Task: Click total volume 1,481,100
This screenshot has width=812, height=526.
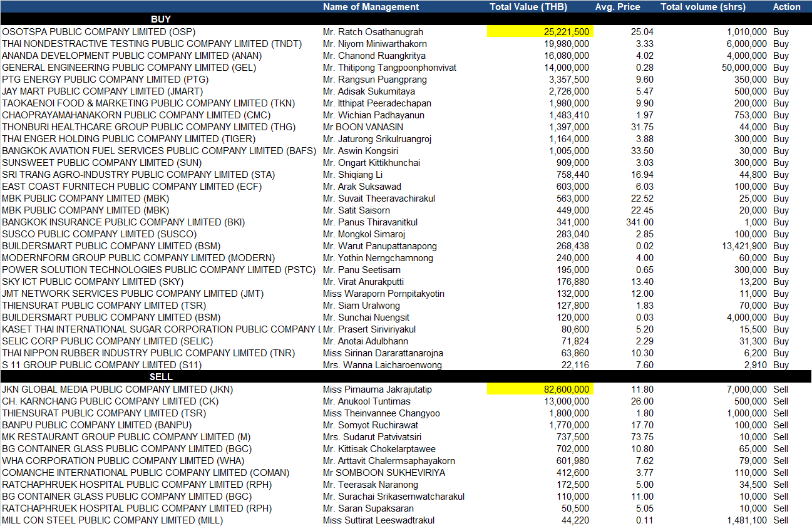Action: 747,520
